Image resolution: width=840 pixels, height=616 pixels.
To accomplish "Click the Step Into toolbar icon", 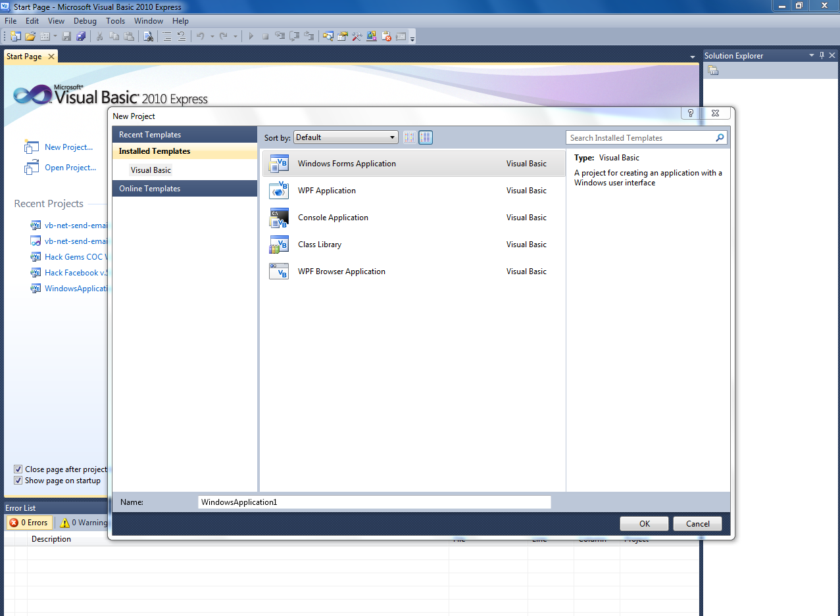I will pos(280,36).
